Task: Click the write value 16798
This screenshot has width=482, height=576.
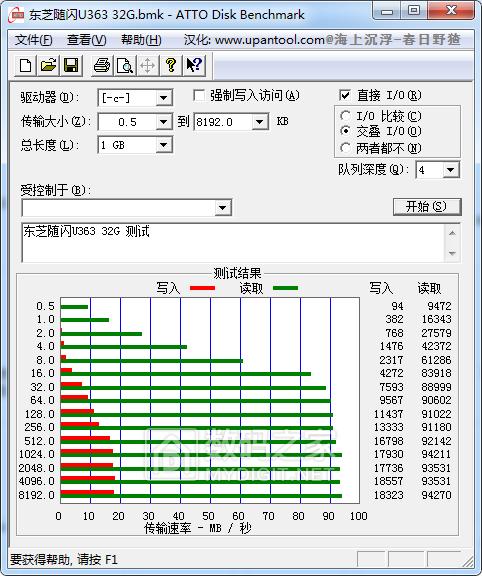Action: (x=388, y=441)
